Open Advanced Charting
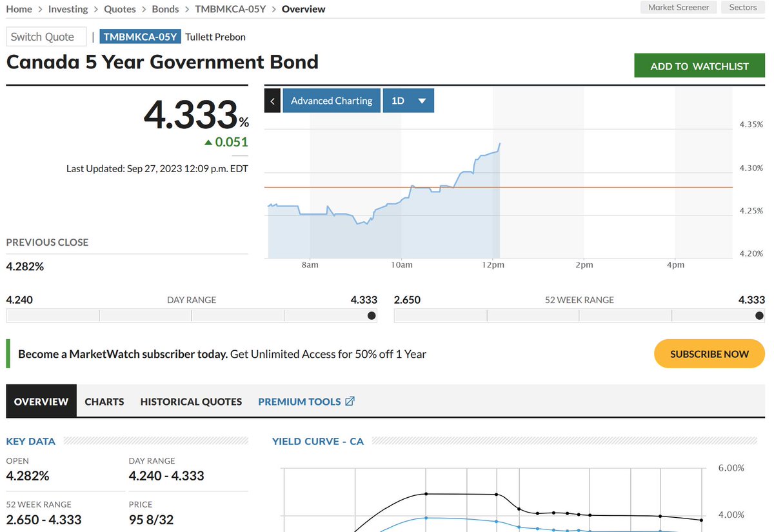 coord(331,101)
